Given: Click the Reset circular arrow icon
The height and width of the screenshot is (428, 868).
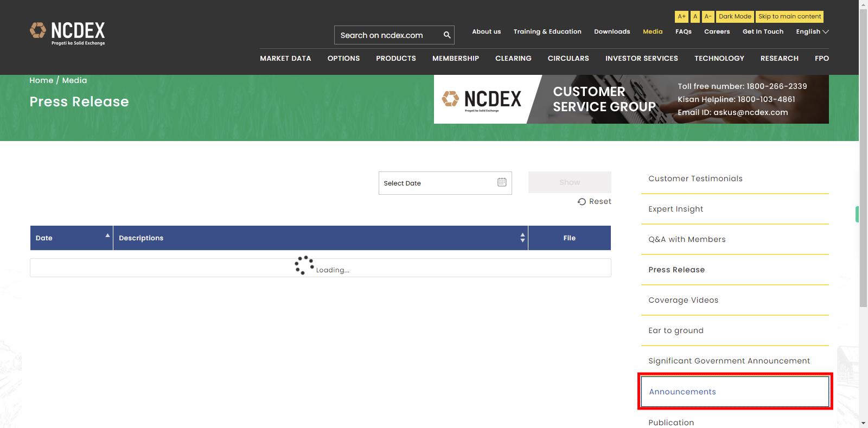Looking at the screenshot, I should (x=582, y=201).
